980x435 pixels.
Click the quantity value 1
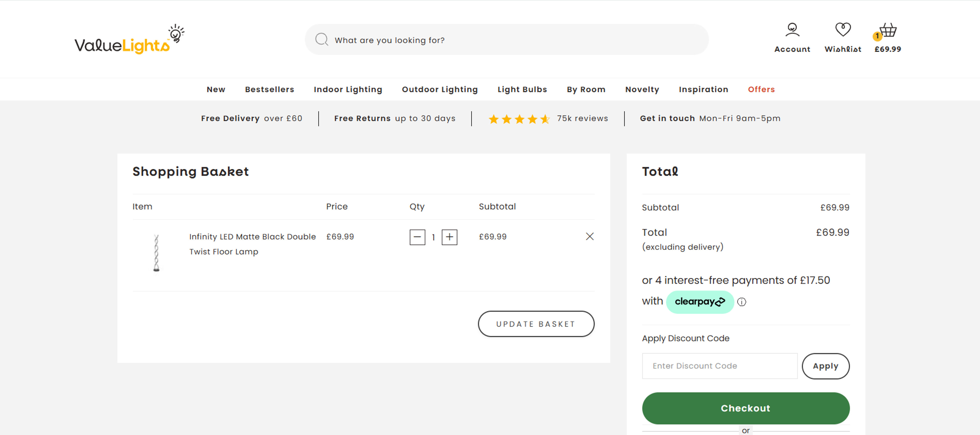tap(433, 237)
